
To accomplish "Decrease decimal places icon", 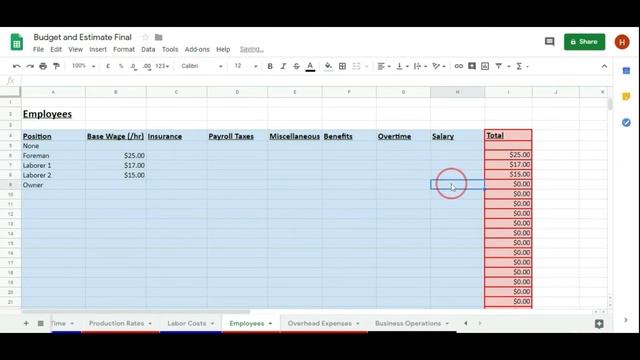I will (x=134, y=66).
